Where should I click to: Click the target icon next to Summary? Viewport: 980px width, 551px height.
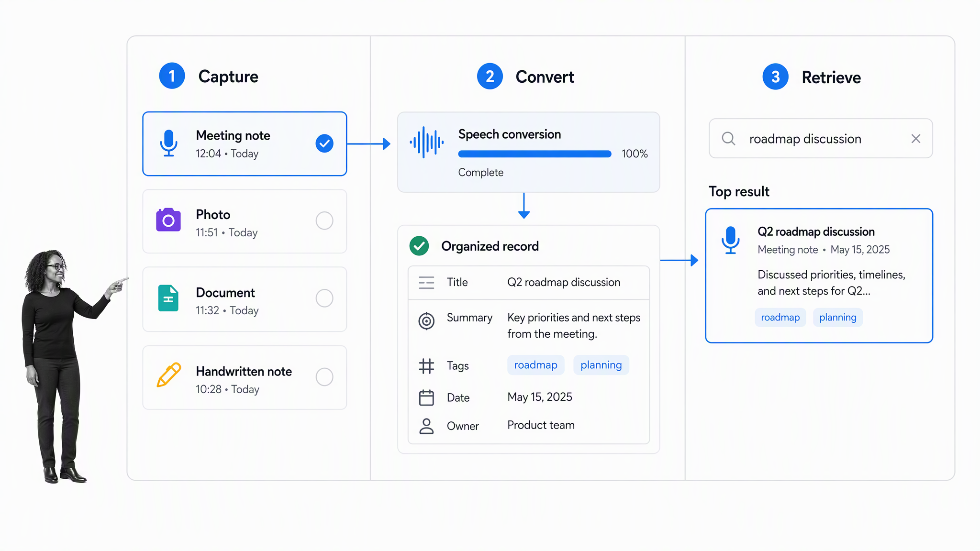coord(426,321)
